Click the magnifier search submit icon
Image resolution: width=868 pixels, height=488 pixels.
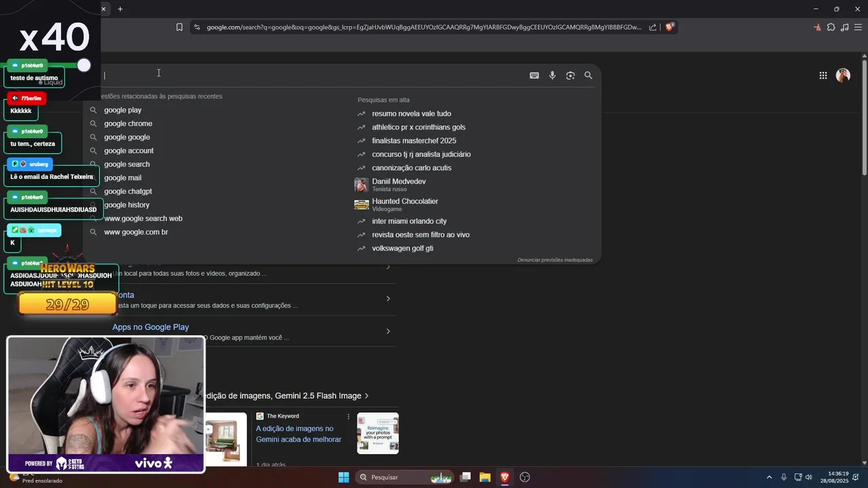pos(588,75)
